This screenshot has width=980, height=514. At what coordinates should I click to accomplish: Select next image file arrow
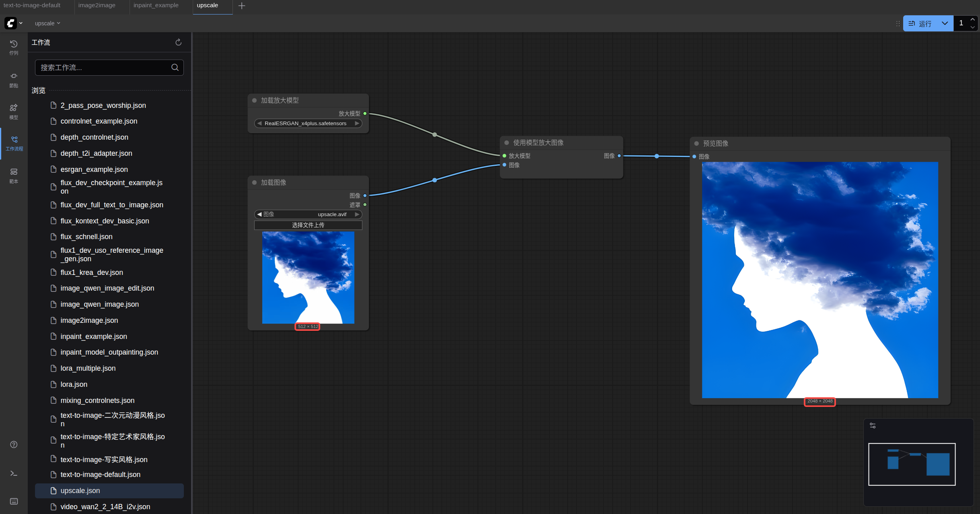357,214
